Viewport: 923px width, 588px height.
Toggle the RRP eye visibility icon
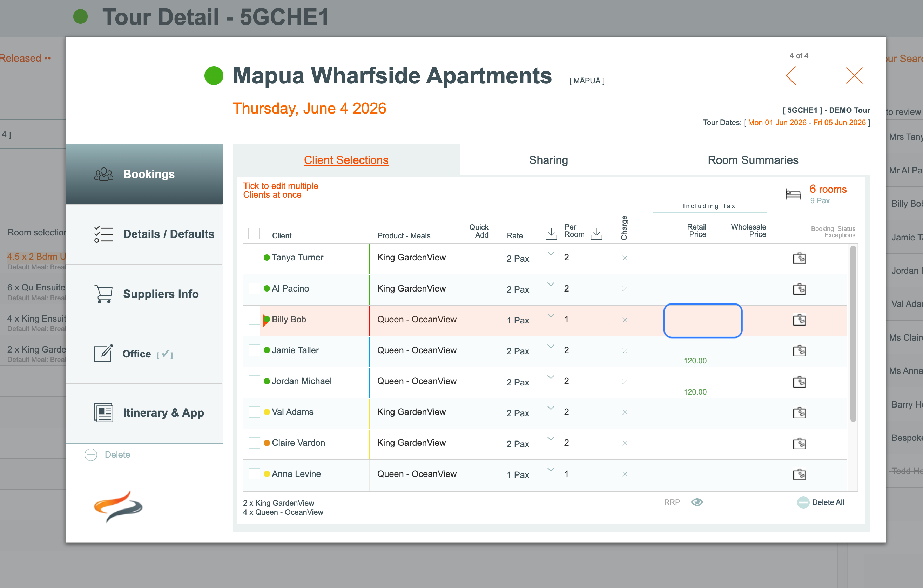pos(696,502)
